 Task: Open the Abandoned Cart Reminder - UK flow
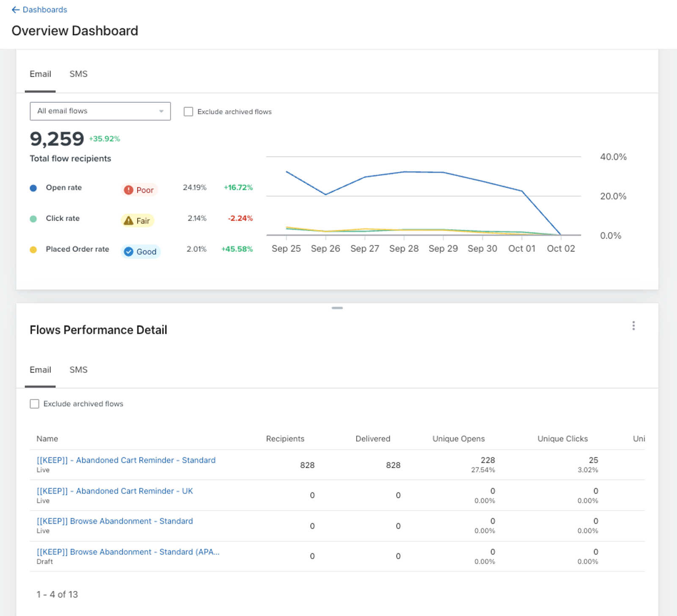coord(115,491)
